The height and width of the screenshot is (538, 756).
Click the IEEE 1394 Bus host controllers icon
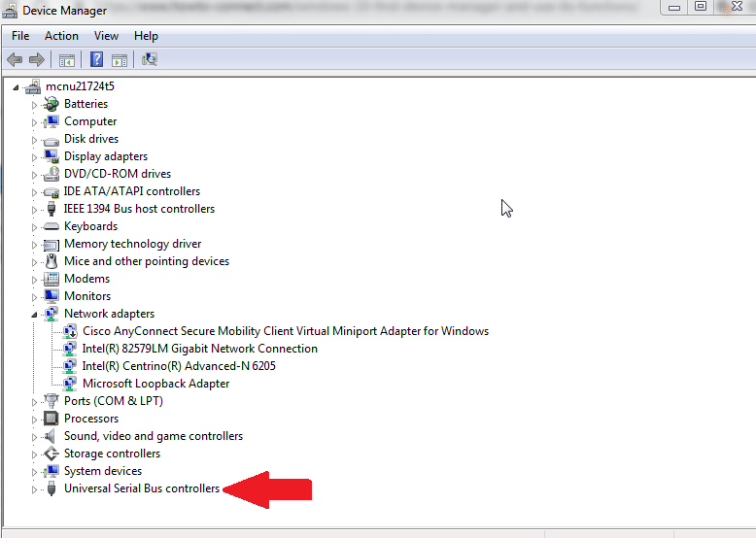52,209
